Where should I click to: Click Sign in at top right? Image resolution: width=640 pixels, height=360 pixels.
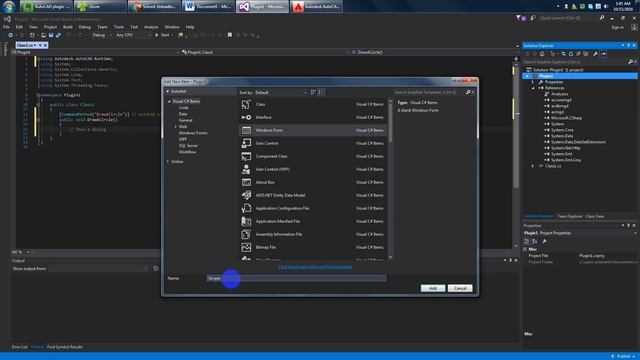click(618, 27)
